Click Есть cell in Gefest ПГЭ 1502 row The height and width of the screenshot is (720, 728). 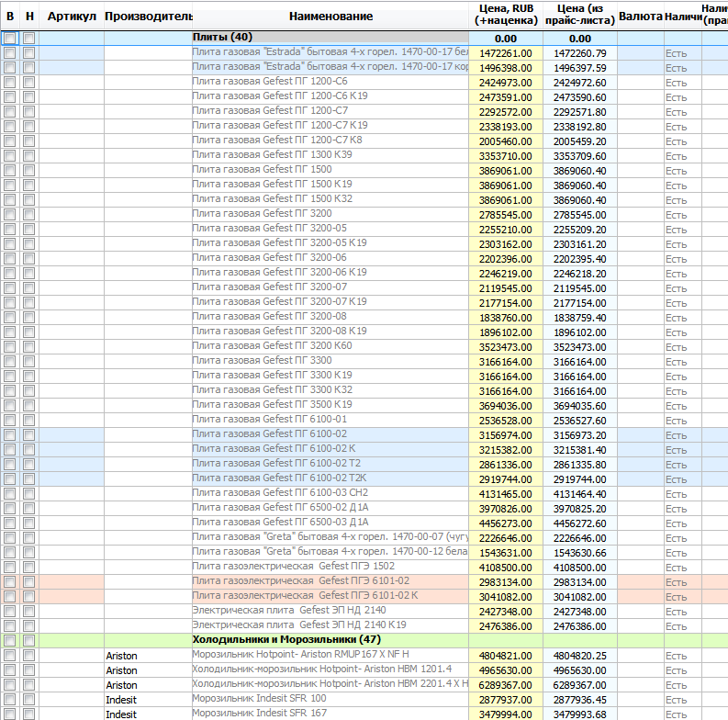pyautogui.click(x=682, y=568)
